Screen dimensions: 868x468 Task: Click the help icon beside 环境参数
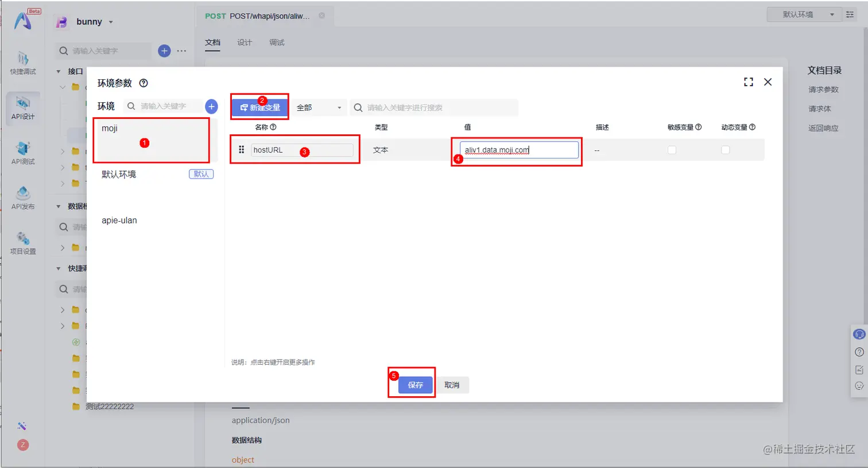tap(144, 83)
